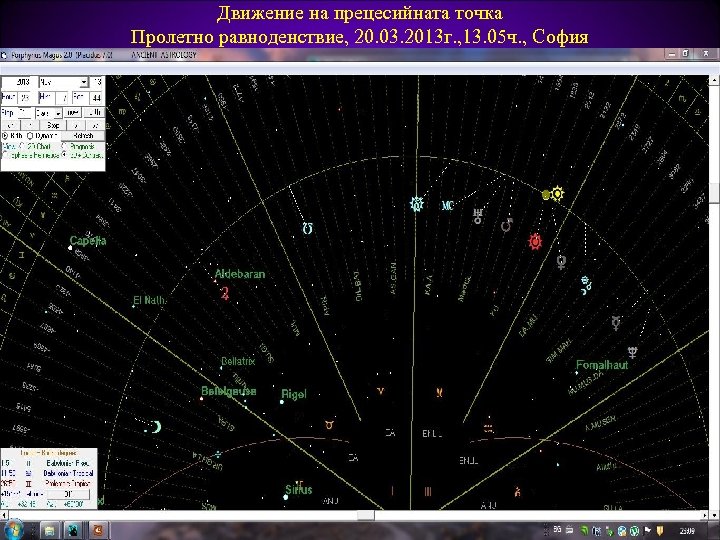Click the horizontal scrollbar thumb
Image resolution: width=720 pixels, height=540 pixels.
[366, 516]
